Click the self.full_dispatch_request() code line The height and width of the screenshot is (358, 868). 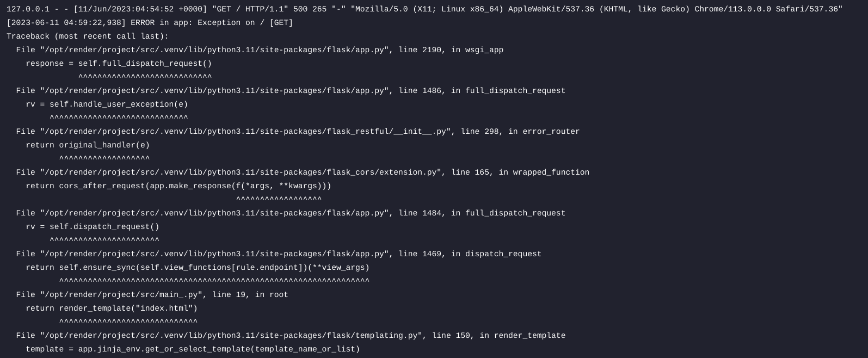coord(119,64)
